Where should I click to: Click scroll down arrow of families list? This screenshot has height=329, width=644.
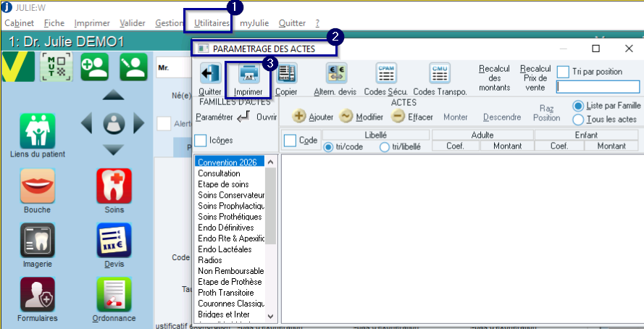click(x=270, y=316)
